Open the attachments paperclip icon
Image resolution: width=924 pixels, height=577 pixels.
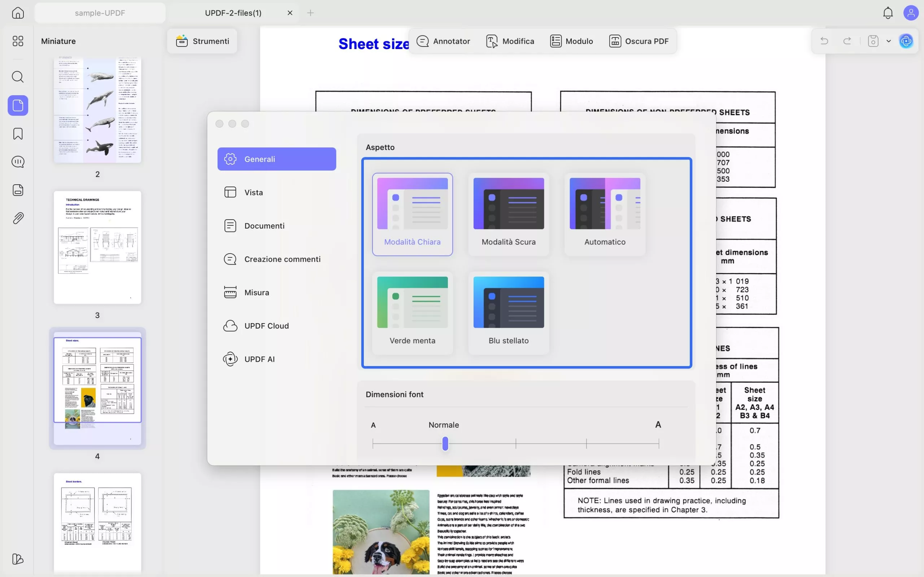18,218
